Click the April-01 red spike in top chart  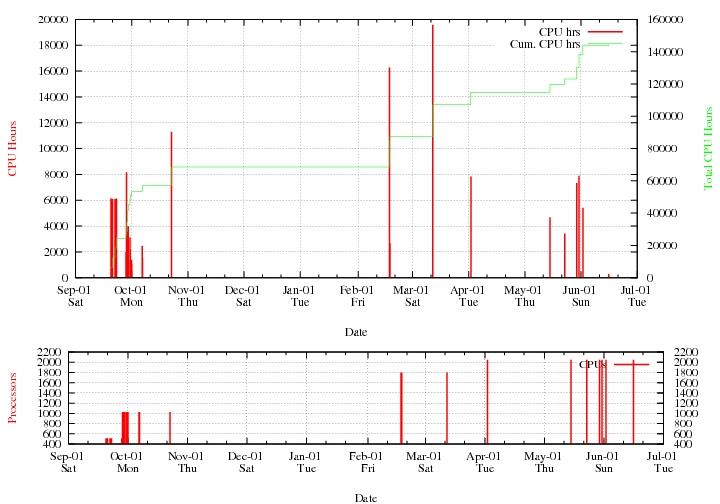pos(471,227)
